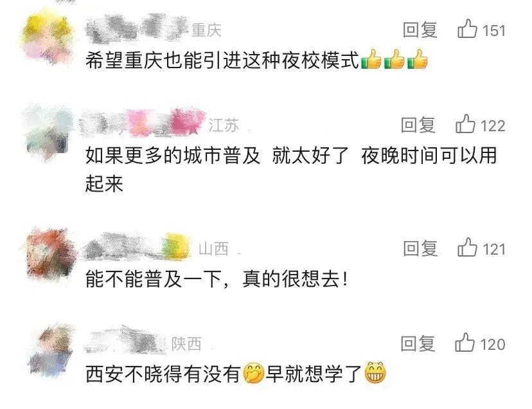Open the blurred username beside 江苏
The height and width of the screenshot is (409, 532).
coord(143,123)
